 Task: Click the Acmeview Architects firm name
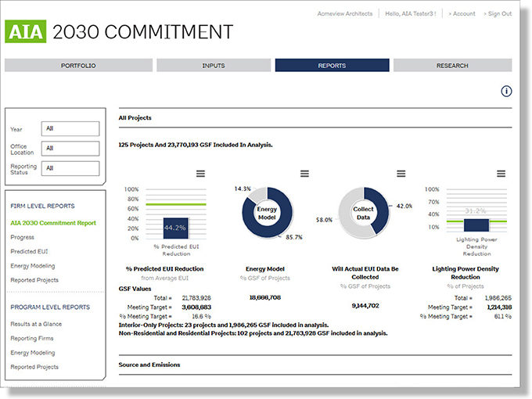(x=345, y=13)
